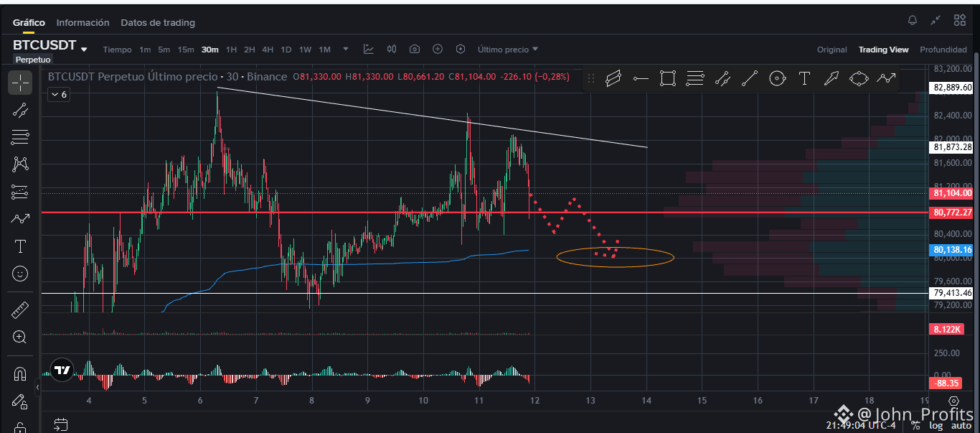The height and width of the screenshot is (433, 980).
Task: Toggle magnet mode in left sidebar
Action: [20, 374]
